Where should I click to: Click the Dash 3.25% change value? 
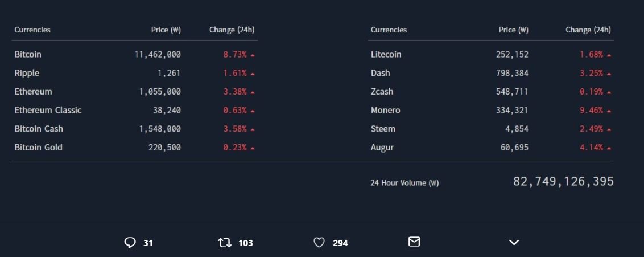[x=592, y=73]
